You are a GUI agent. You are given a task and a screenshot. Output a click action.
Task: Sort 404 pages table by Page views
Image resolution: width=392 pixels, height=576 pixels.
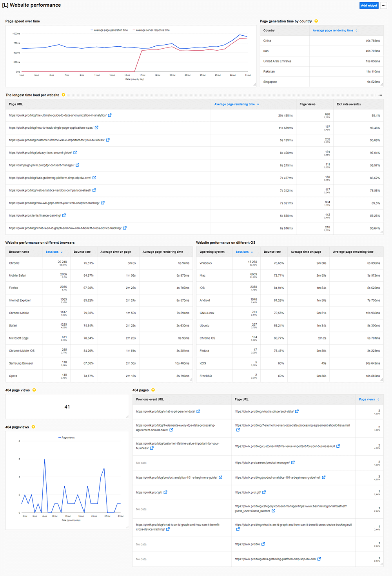tap(367, 399)
